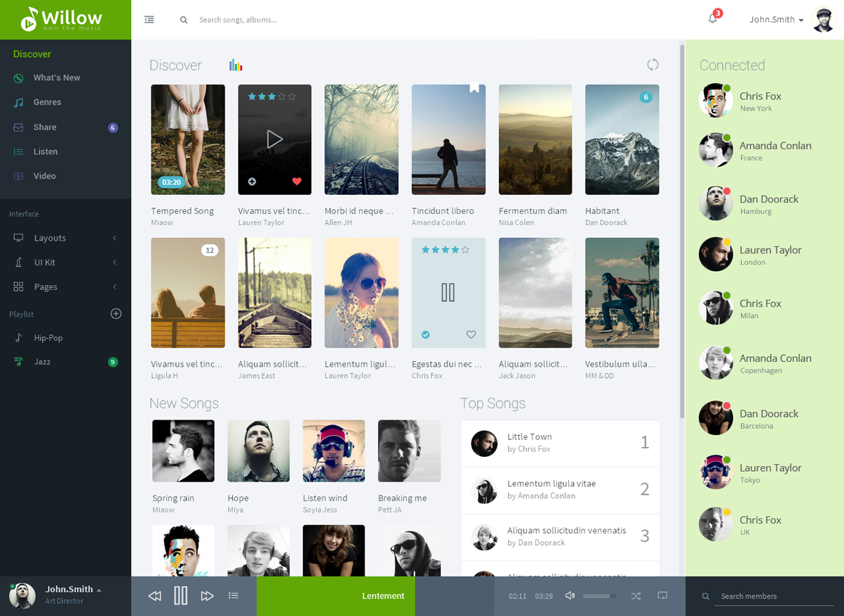Screen dimensions: 844x616
Task: Seek within the green Lentement progress bar
Action: (x=336, y=596)
